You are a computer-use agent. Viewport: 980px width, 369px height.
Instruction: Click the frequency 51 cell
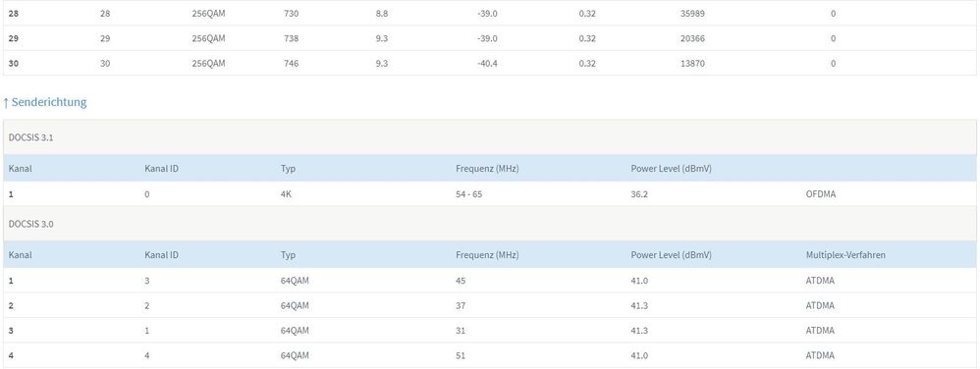click(461, 355)
